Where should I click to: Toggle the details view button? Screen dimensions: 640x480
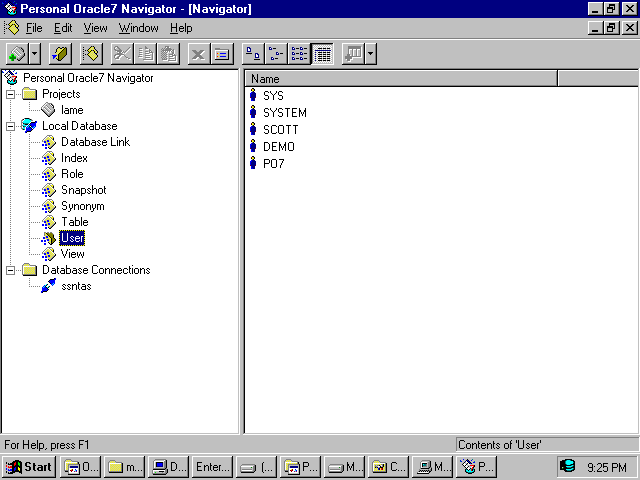[322, 53]
